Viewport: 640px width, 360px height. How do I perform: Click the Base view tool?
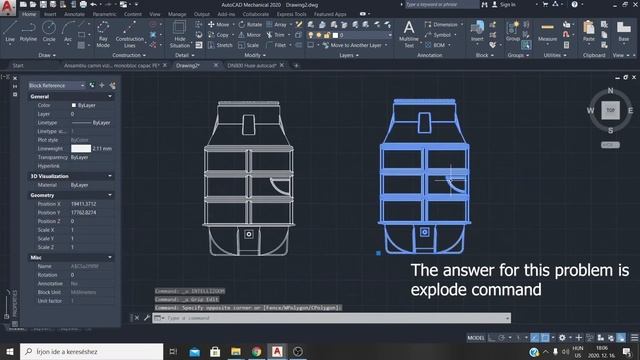pos(624,32)
